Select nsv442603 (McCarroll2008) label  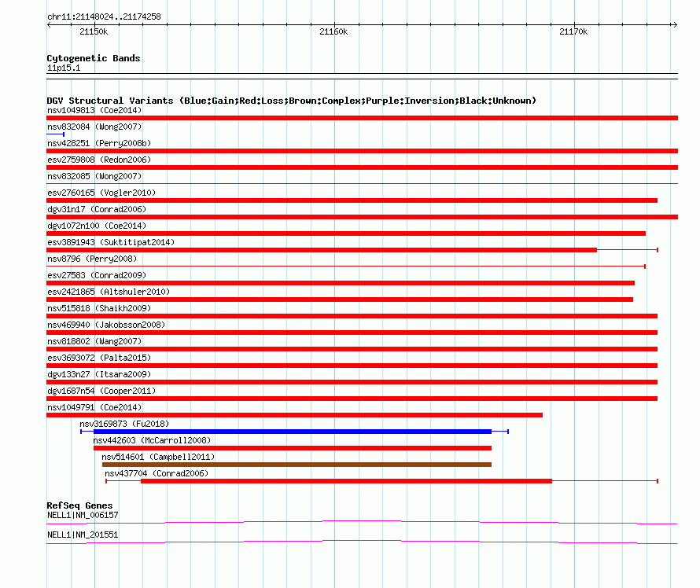click(152, 440)
